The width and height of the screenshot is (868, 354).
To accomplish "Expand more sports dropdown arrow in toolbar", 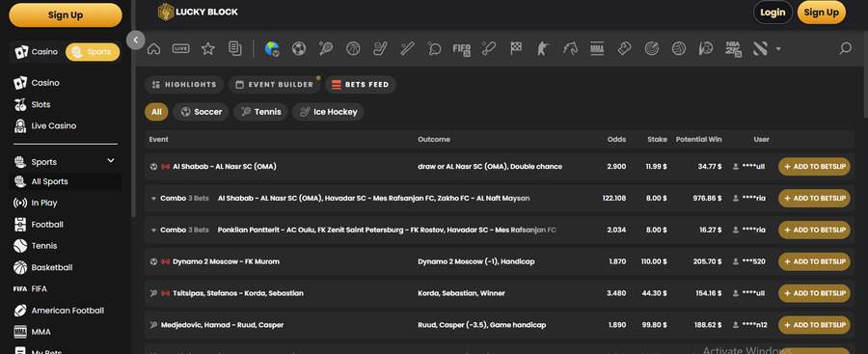I will click(778, 49).
